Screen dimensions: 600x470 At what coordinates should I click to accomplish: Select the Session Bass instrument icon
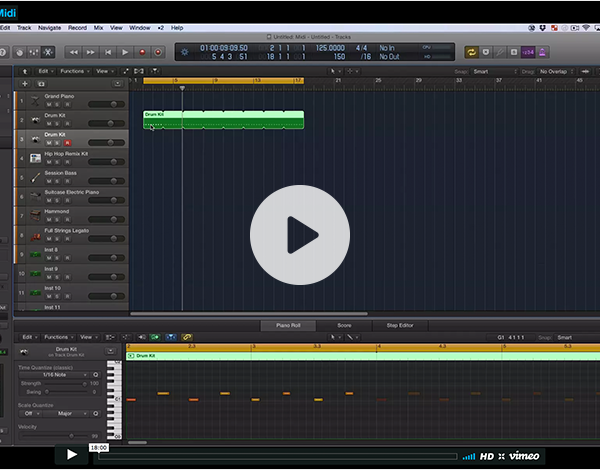(35, 177)
